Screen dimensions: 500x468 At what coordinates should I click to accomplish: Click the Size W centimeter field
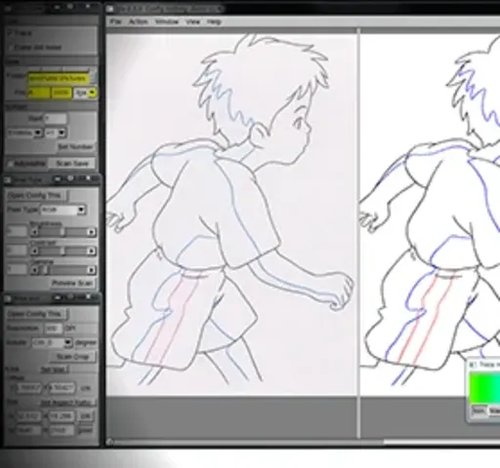[28, 416]
